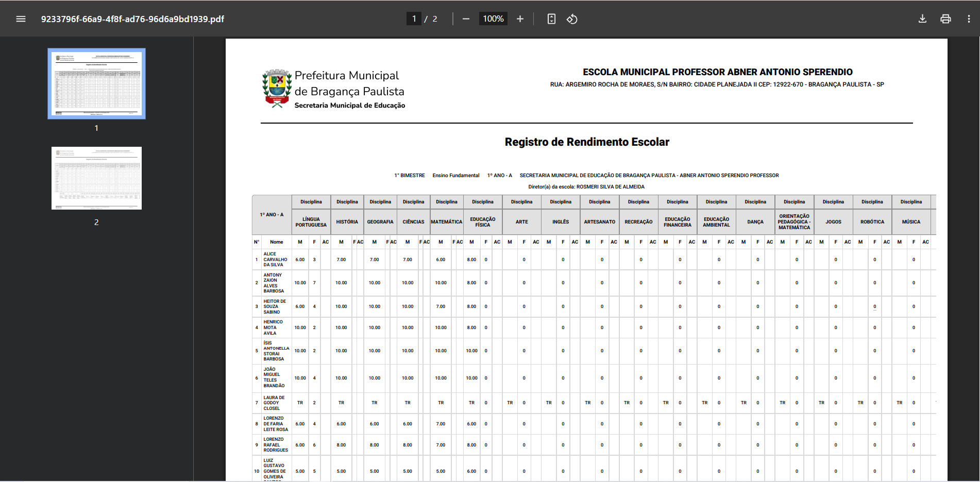This screenshot has height=482, width=980.
Task: Click the 'CIÊNCIAS' column header
Action: click(413, 222)
